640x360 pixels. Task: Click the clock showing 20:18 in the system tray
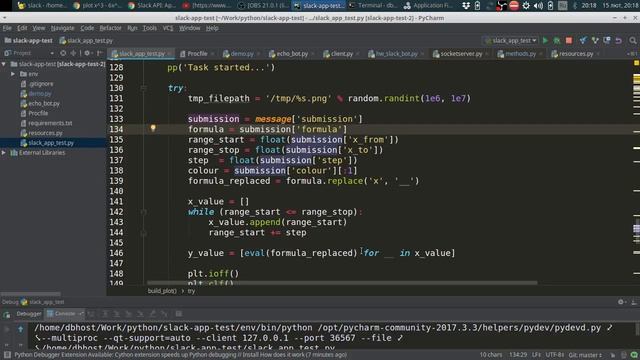pos(588,6)
